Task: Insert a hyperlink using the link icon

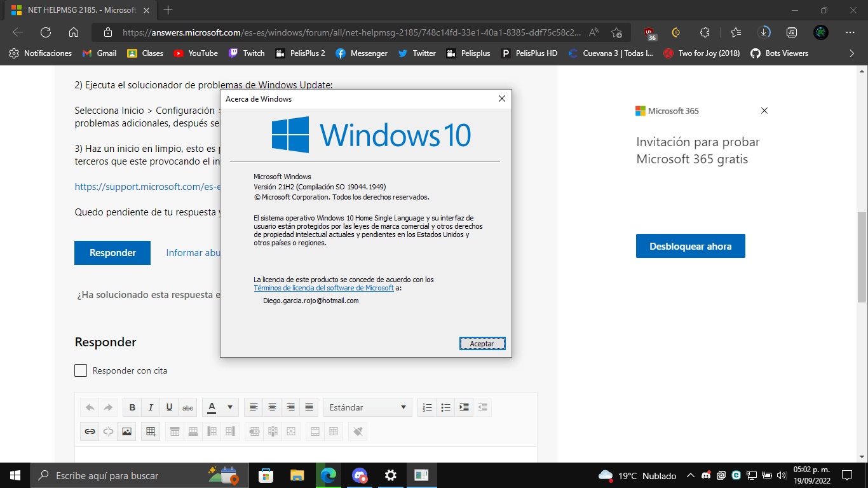Action: click(90, 431)
